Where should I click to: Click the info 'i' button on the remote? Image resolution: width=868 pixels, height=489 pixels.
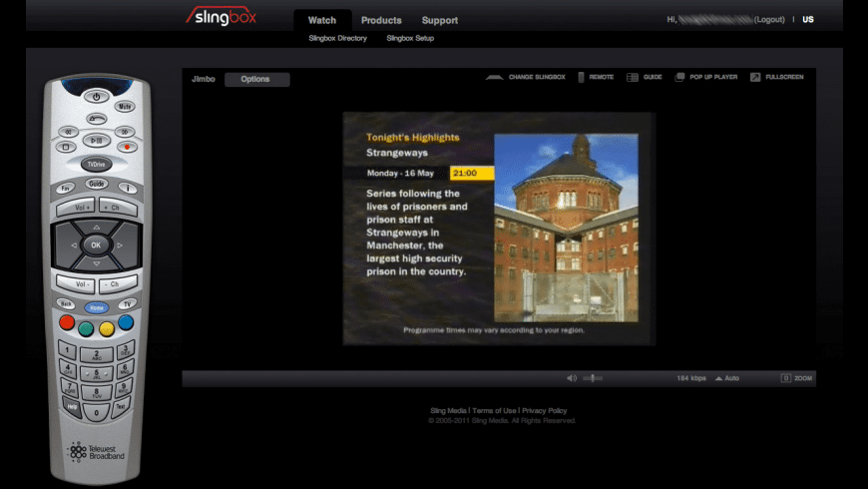pyautogui.click(x=128, y=189)
